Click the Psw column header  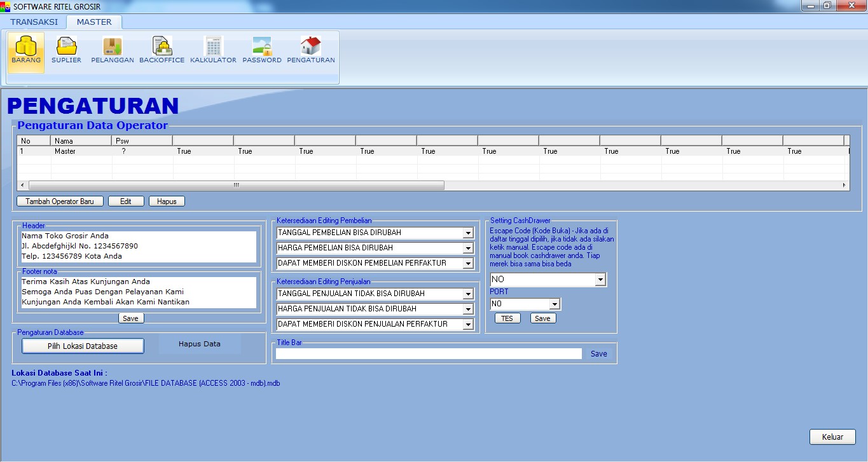142,140
